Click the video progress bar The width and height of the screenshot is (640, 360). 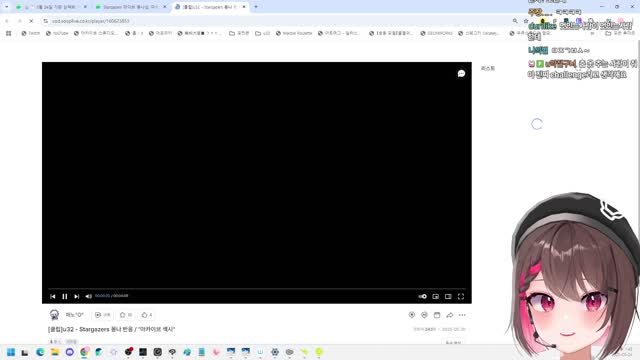tap(257, 289)
